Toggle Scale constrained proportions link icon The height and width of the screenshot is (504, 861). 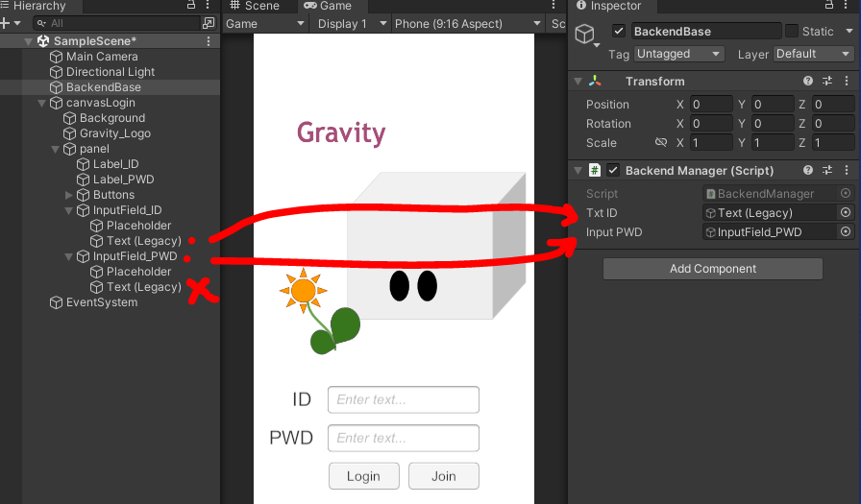click(661, 143)
